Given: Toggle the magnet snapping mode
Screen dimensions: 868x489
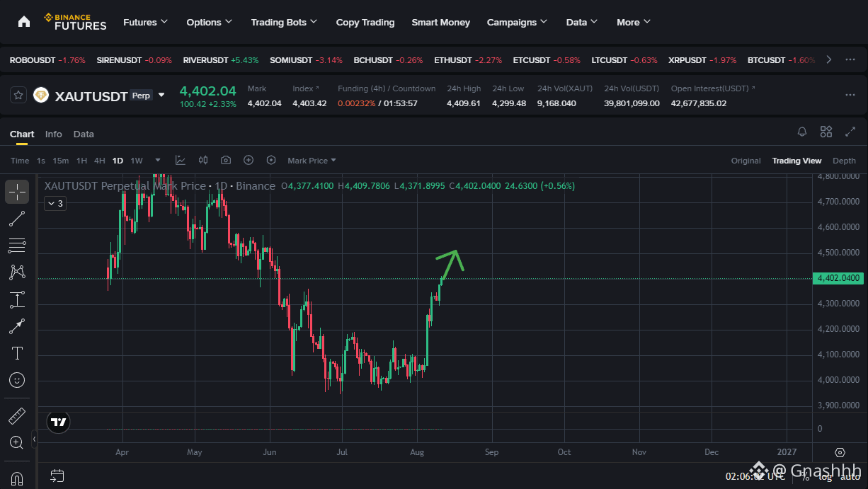Looking at the screenshot, I should 17,478.
